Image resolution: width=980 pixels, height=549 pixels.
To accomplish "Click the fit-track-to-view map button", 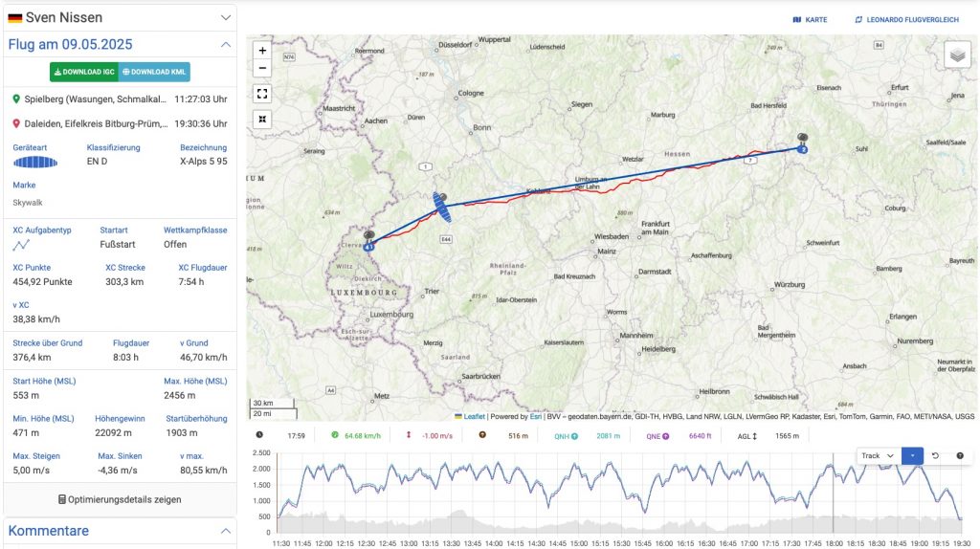I will tap(262, 119).
